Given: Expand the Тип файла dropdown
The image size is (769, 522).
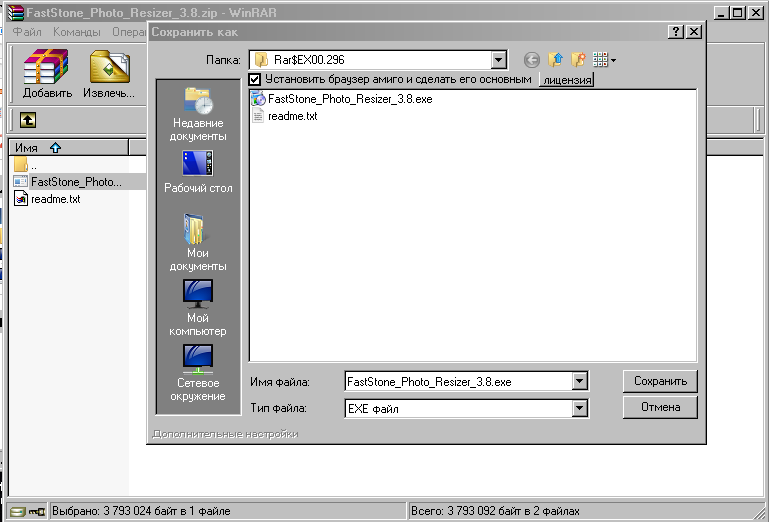Looking at the screenshot, I should click(579, 408).
